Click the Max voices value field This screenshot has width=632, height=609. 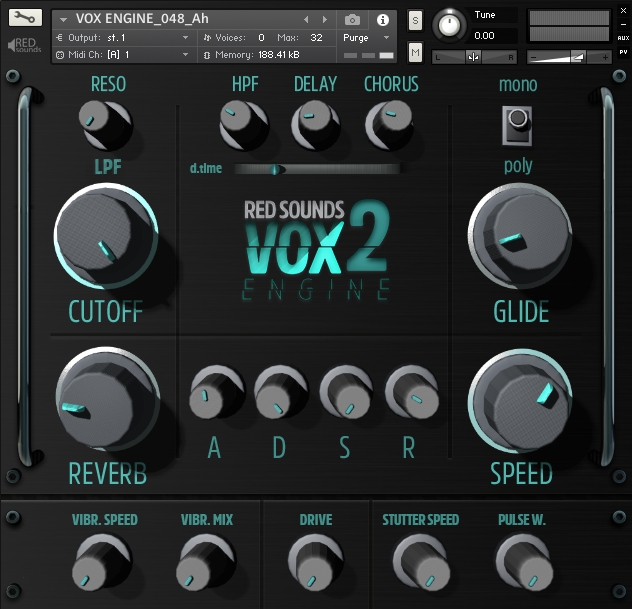click(x=316, y=37)
